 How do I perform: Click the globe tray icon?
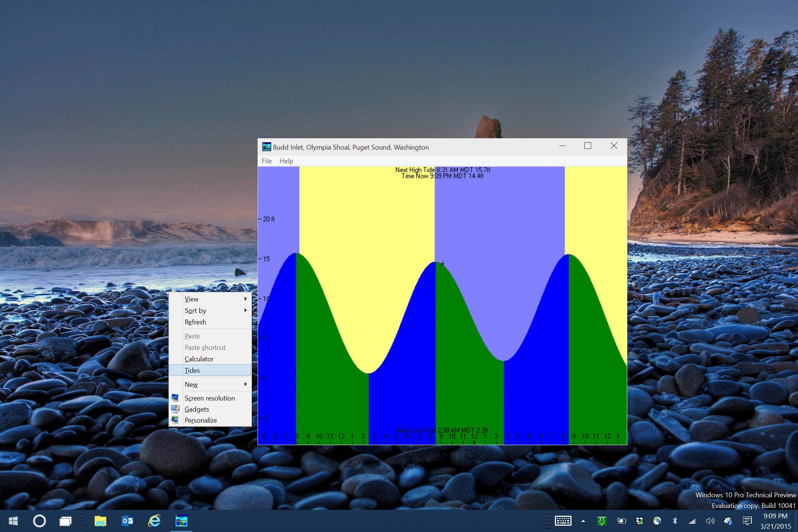click(x=657, y=521)
